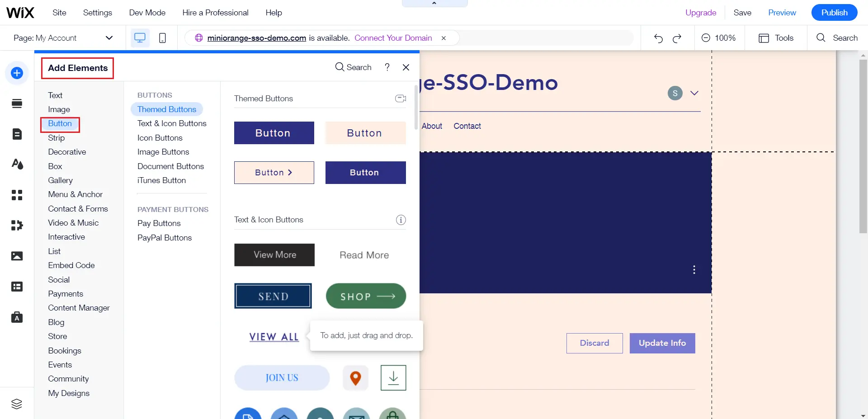Screen dimensions: 868x419
Task: Open the Media panel image icon
Action: 17,255
